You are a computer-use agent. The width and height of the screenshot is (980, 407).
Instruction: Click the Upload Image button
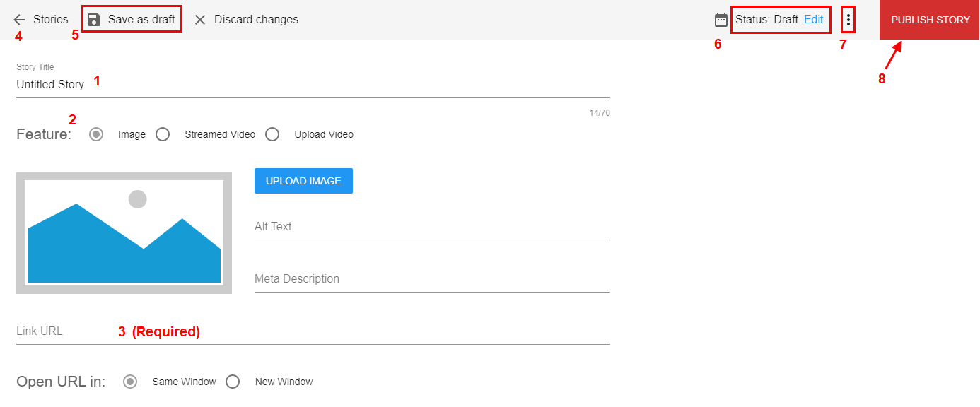pyautogui.click(x=303, y=181)
